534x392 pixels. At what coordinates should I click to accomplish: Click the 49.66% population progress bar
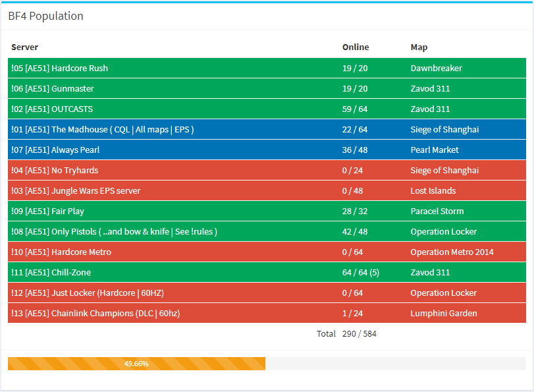tap(136, 364)
